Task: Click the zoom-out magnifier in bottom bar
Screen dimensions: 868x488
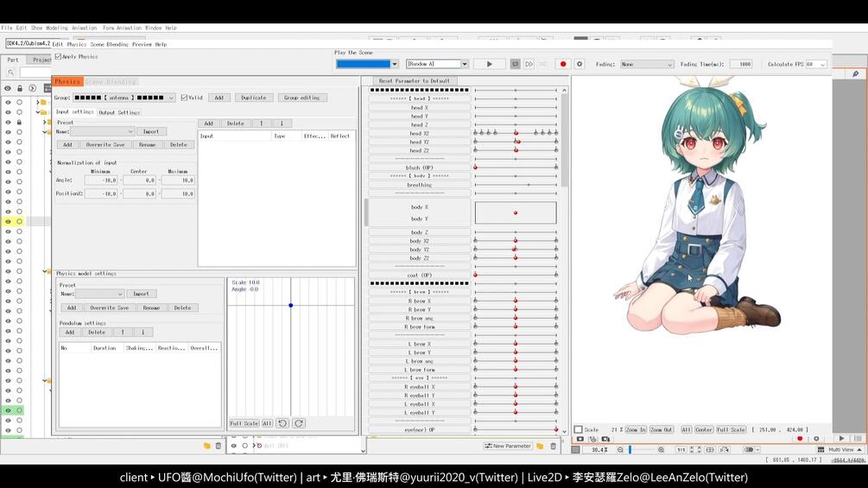Action: (620, 450)
